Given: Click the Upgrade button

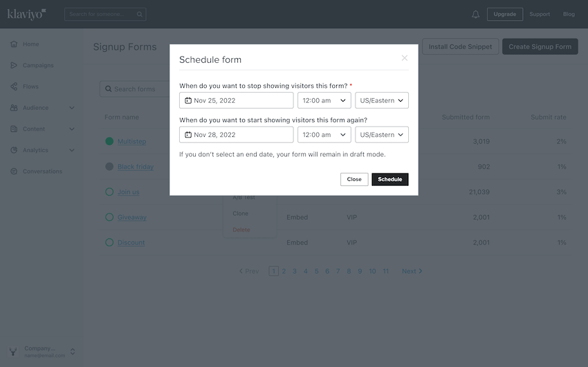Looking at the screenshot, I should tap(505, 15).
